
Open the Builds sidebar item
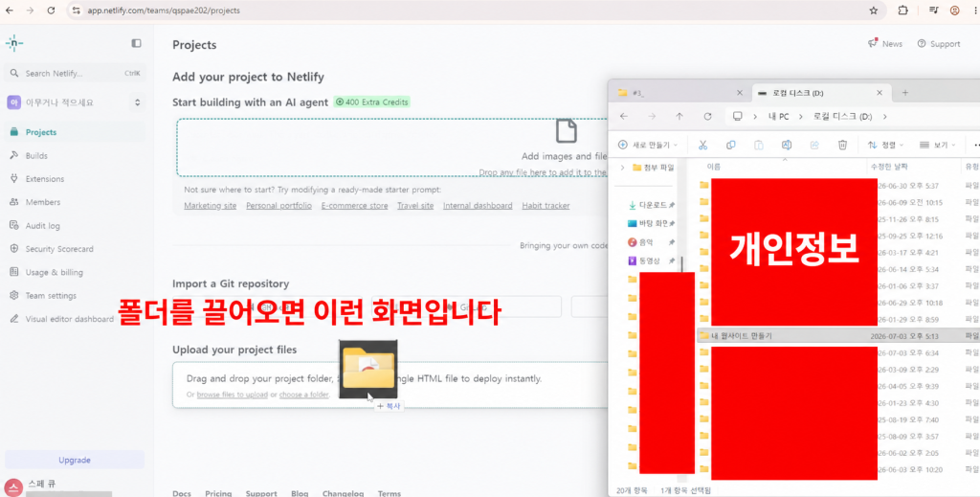click(x=75, y=156)
